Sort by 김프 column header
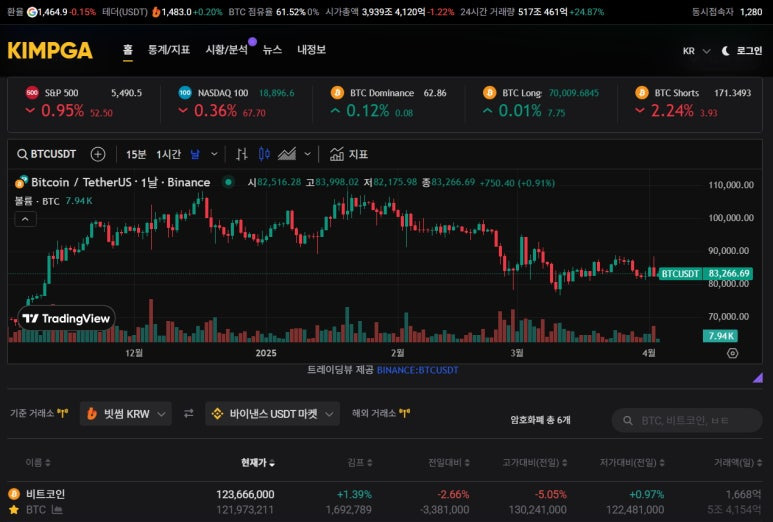The width and height of the screenshot is (773, 522). [360, 462]
